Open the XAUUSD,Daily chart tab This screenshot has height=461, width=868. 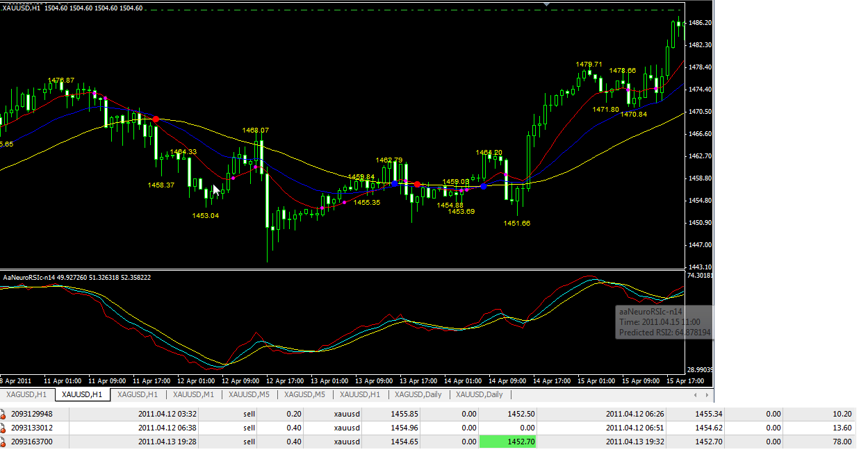coord(479,394)
